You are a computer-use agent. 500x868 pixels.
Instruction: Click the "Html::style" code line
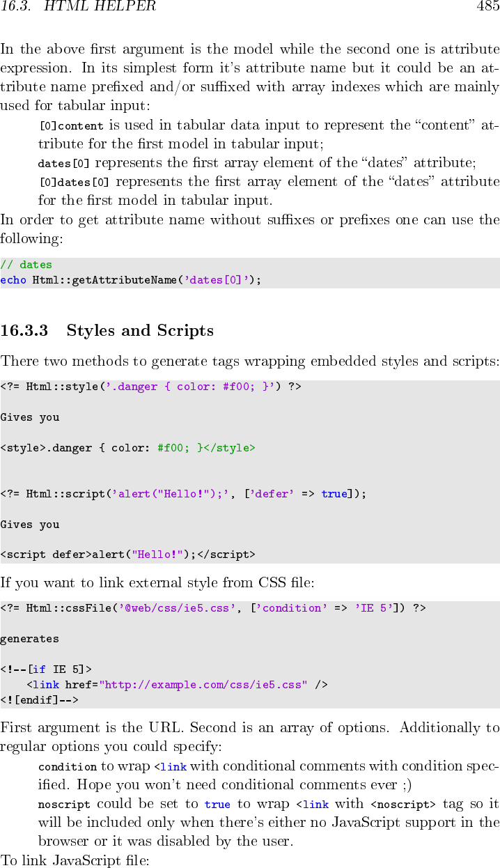(x=150, y=387)
